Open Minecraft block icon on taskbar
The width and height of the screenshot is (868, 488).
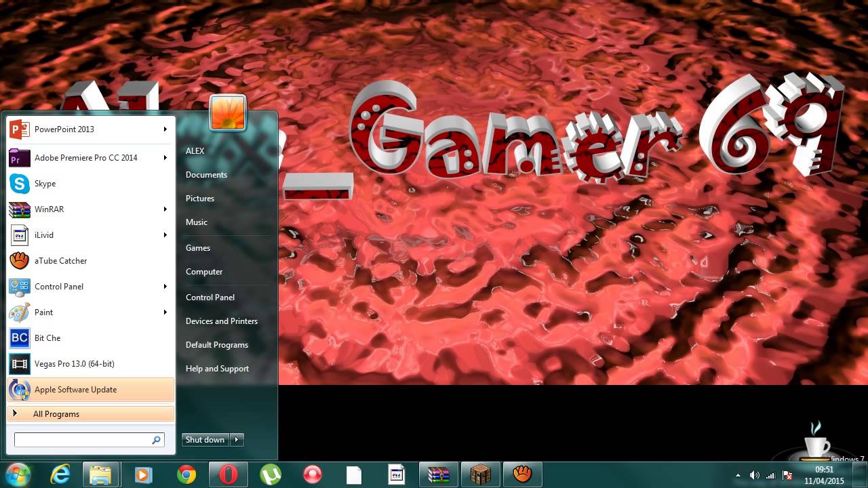click(x=481, y=474)
